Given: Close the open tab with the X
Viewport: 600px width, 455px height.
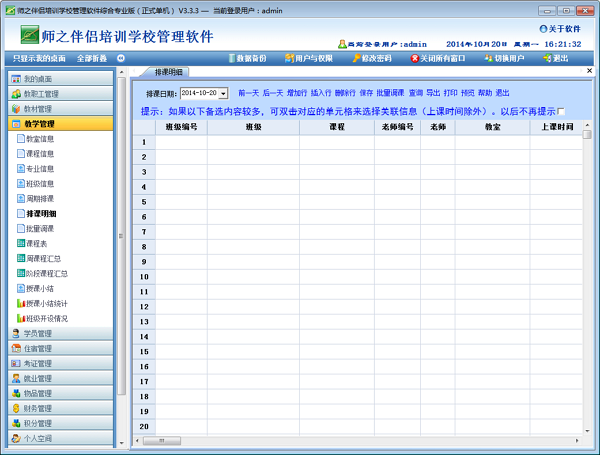Looking at the screenshot, I should (589, 71).
